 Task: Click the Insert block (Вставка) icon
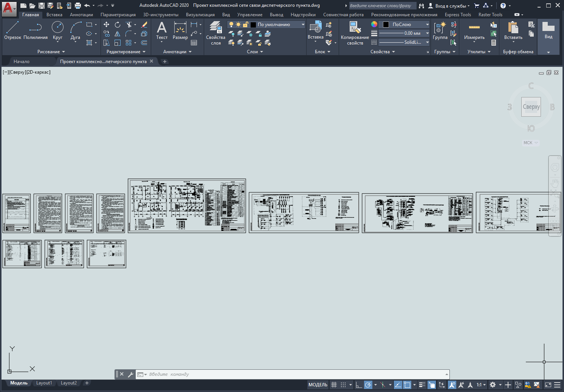pos(315,29)
